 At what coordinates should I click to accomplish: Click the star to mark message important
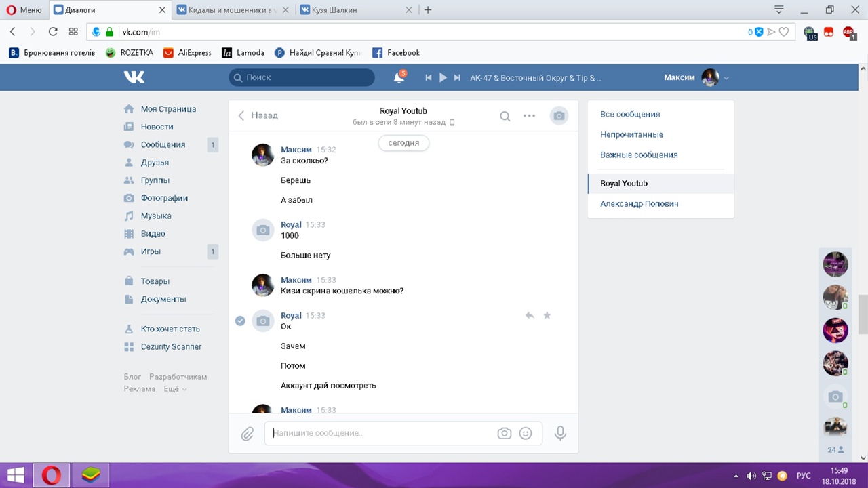547,315
